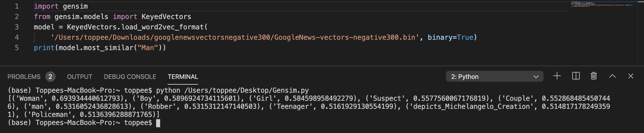Image resolution: width=644 pixels, height=133 pixels.
Task: Switch to the PROBLEMS tab
Action: click(24, 77)
